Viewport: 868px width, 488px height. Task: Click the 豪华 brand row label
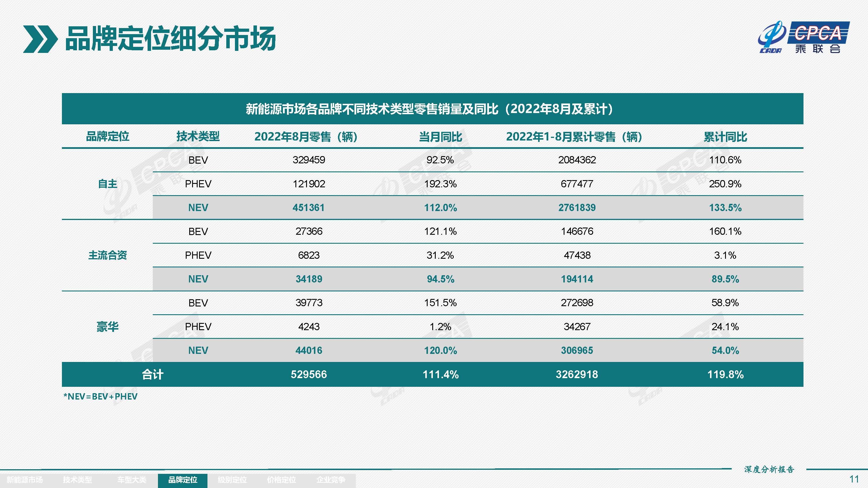click(x=108, y=327)
